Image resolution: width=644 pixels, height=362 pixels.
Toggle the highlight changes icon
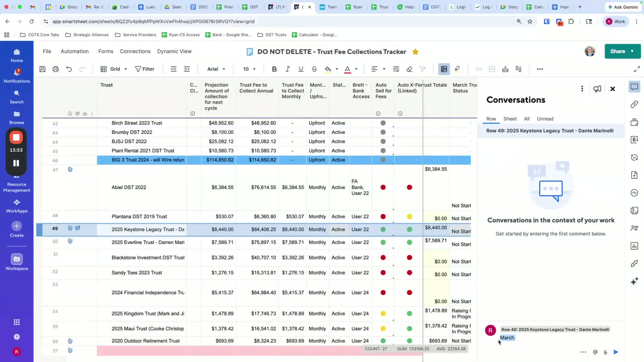click(x=457, y=69)
